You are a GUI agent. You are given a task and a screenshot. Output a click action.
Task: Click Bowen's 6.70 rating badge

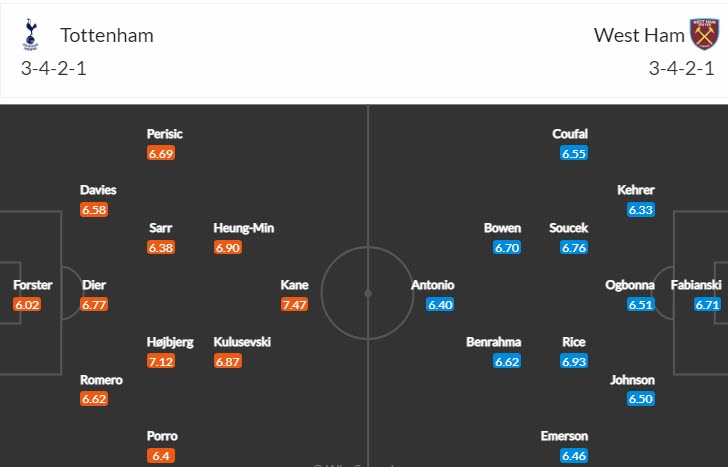coord(507,247)
